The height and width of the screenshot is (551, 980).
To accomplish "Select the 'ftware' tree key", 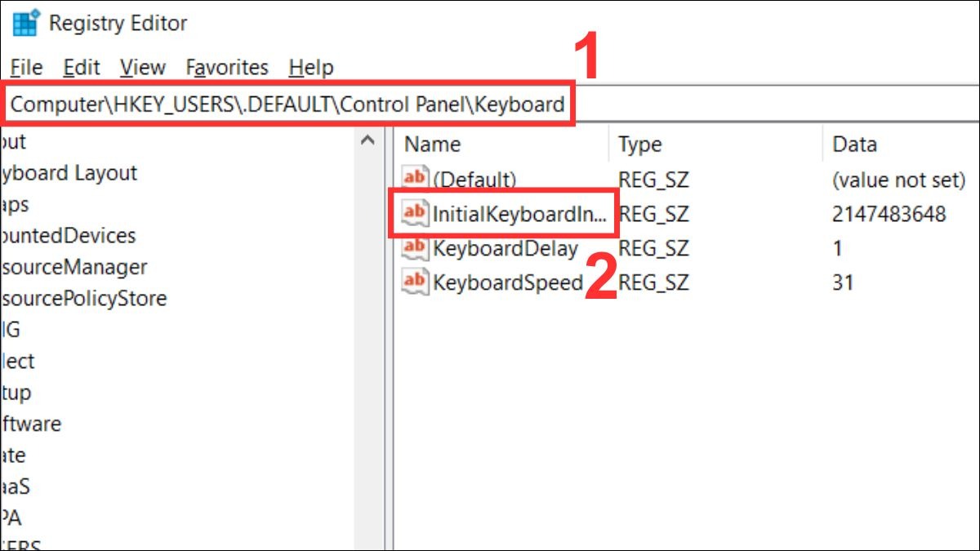I will 30,424.
